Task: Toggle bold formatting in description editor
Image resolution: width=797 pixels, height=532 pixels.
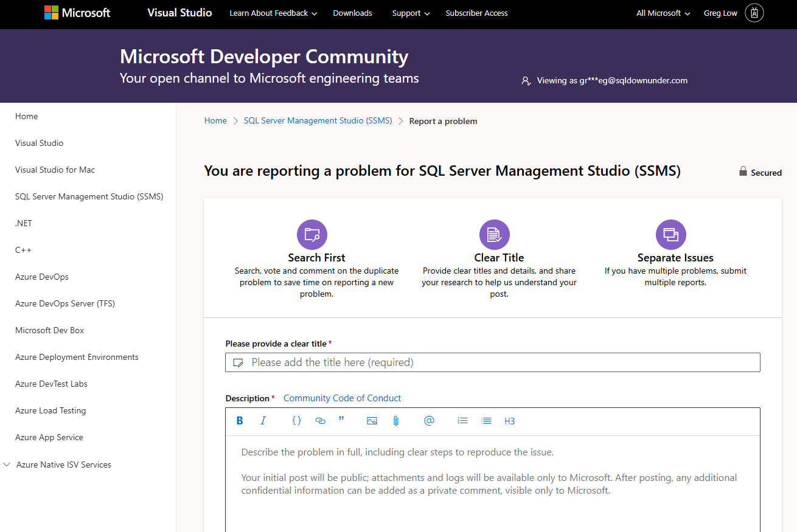Action: click(x=240, y=421)
